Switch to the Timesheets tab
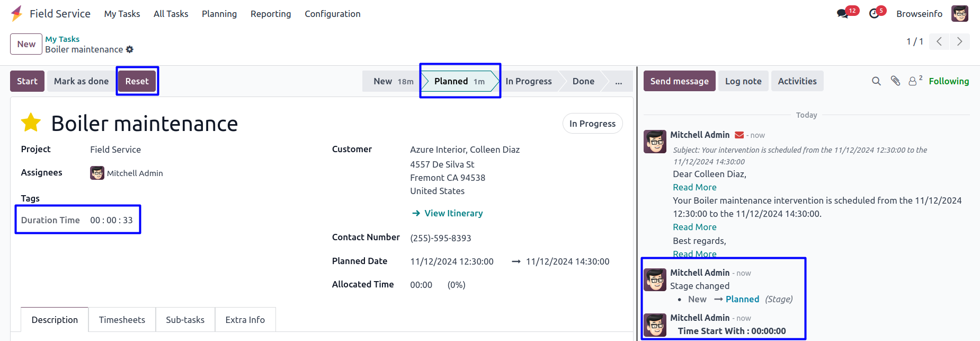The height and width of the screenshot is (341, 980). click(x=122, y=320)
